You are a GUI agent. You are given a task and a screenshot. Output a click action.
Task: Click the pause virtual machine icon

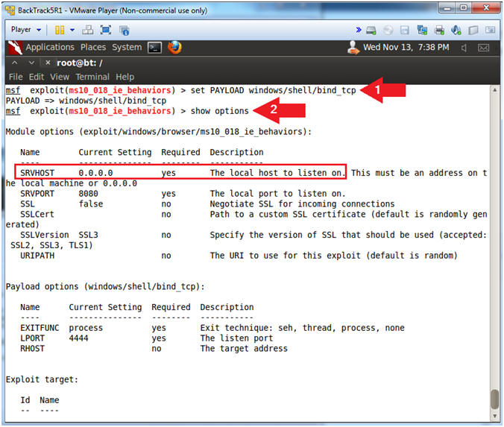tap(60, 31)
